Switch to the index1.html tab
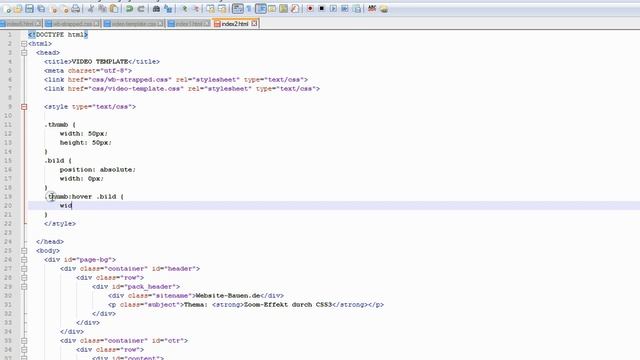The height and width of the screenshot is (360, 640). [189, 24]
